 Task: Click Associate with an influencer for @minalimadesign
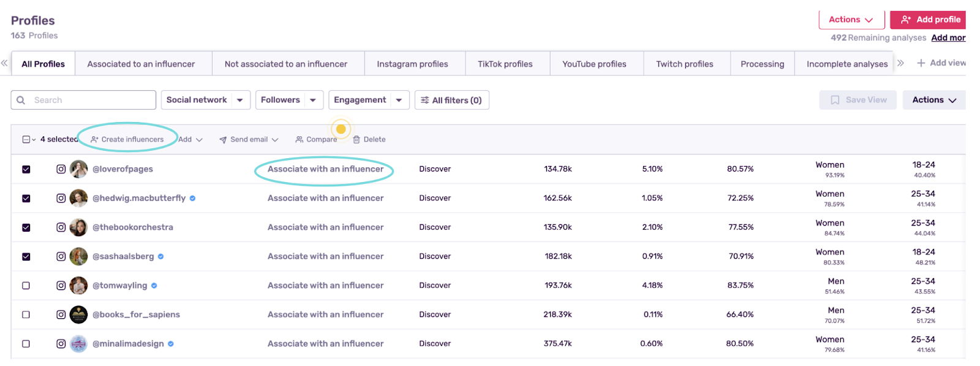[x=325, y=344]
